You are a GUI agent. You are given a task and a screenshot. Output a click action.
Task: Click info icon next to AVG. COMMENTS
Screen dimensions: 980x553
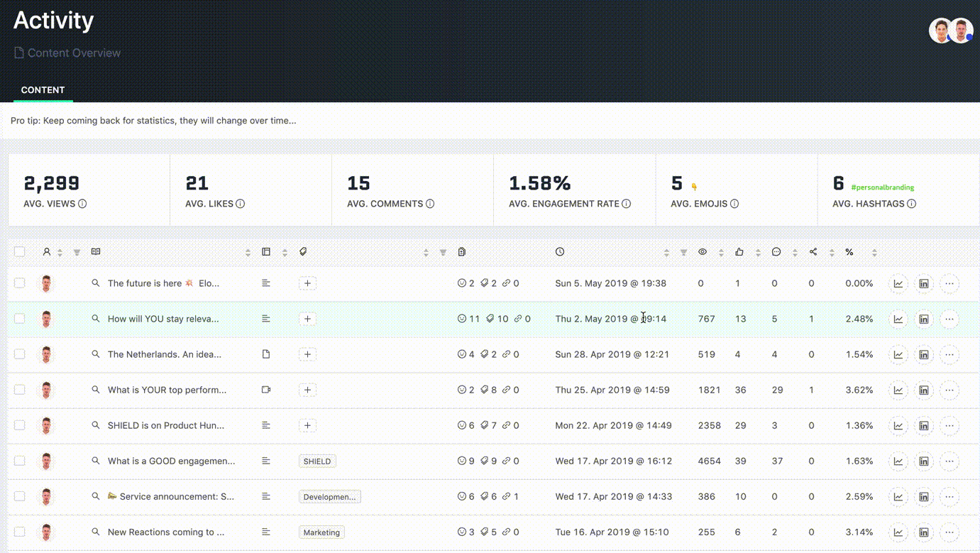[x=430, y=204]
